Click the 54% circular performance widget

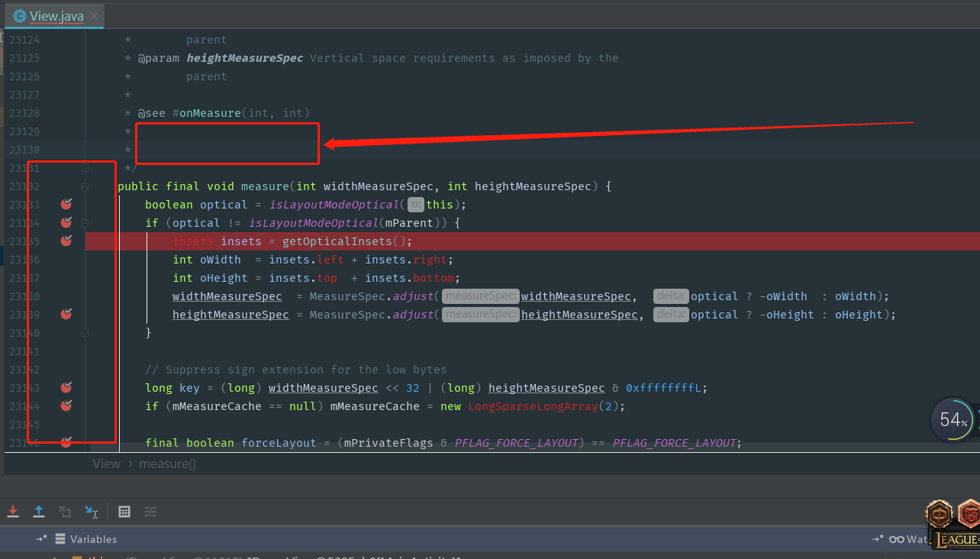[953, 419]
